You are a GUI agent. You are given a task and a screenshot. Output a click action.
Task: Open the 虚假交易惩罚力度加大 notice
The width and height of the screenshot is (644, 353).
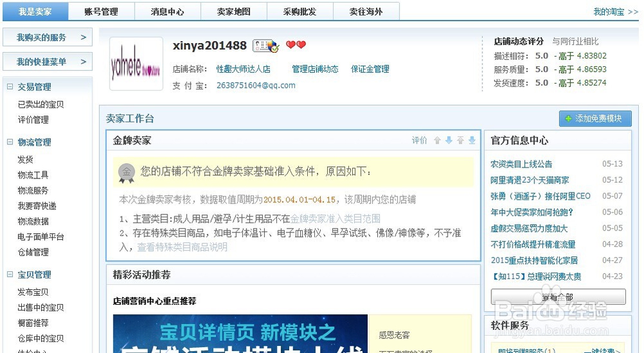pos(529,228)
